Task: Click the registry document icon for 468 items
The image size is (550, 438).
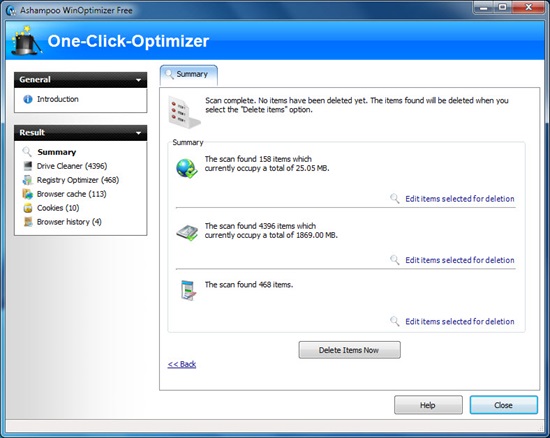Action: click(188, 290)
